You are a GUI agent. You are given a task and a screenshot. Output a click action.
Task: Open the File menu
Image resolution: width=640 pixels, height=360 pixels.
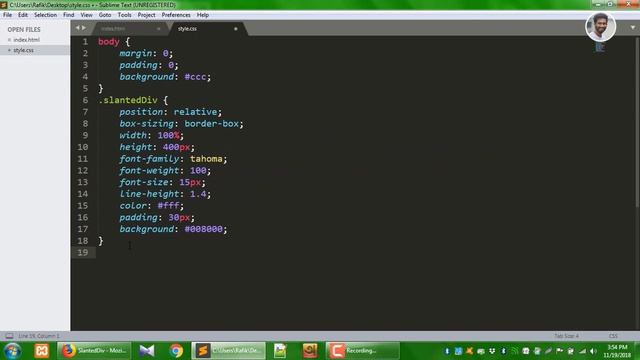tap(7, 15)
